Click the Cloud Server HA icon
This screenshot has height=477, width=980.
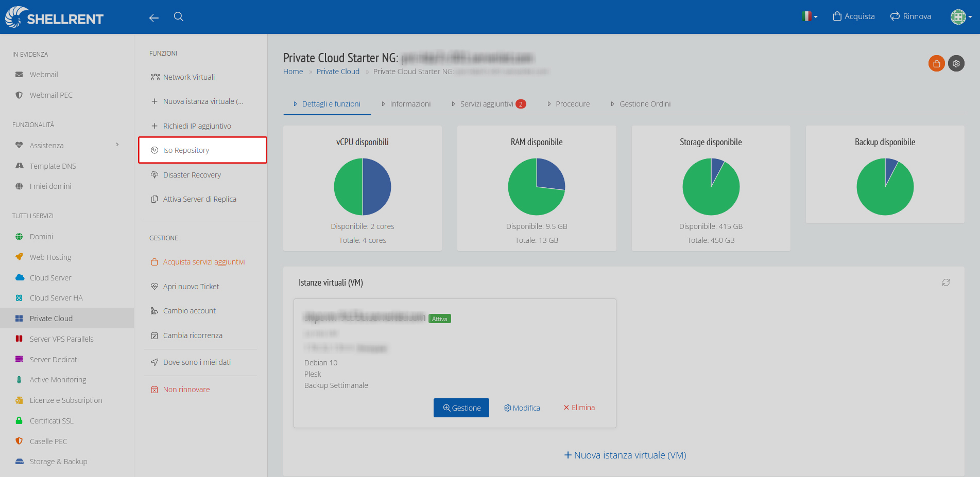[19, 298]
